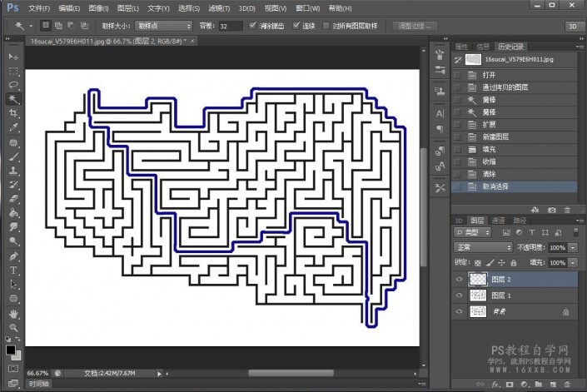This screenshot has width=587, height=392.
Task: Open the blend mode 正常 dropdown
Action: (483, 247)
